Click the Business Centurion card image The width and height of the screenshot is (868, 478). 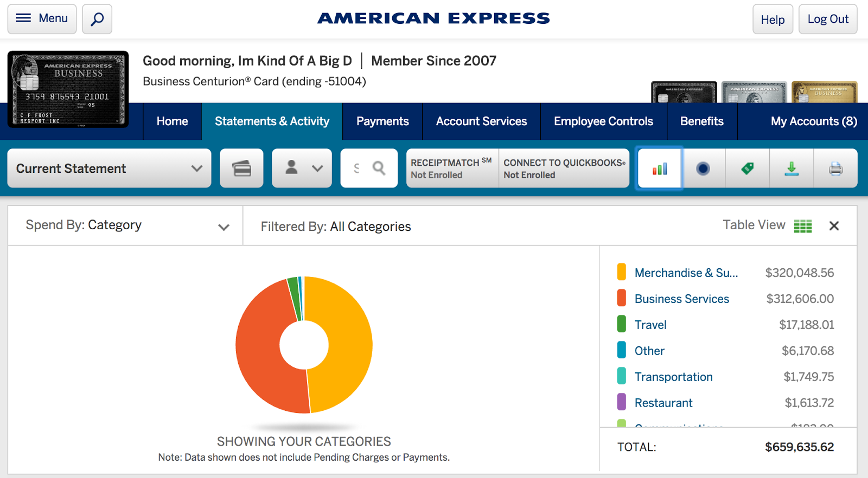pos(68,89)
